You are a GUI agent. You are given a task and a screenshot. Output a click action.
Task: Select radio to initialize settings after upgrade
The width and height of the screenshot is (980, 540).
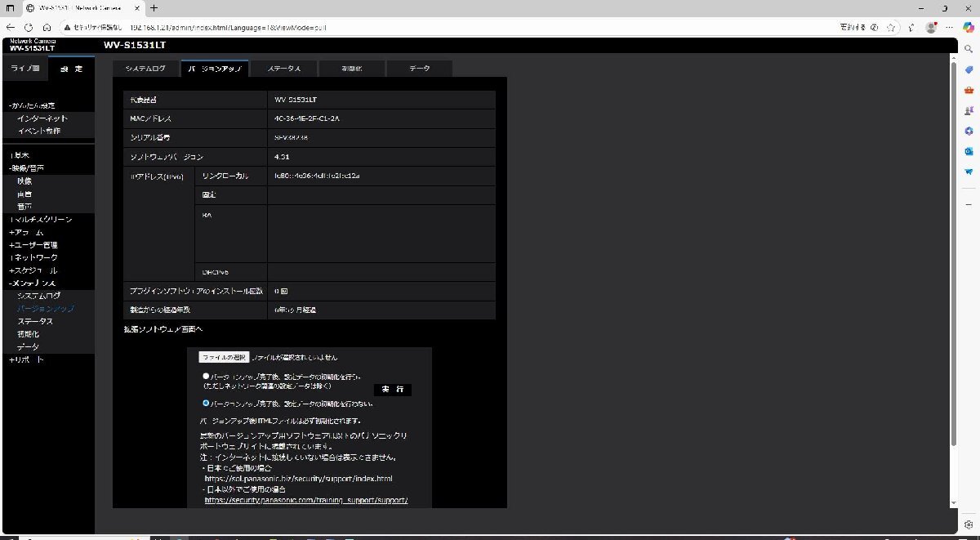[207, 376]
